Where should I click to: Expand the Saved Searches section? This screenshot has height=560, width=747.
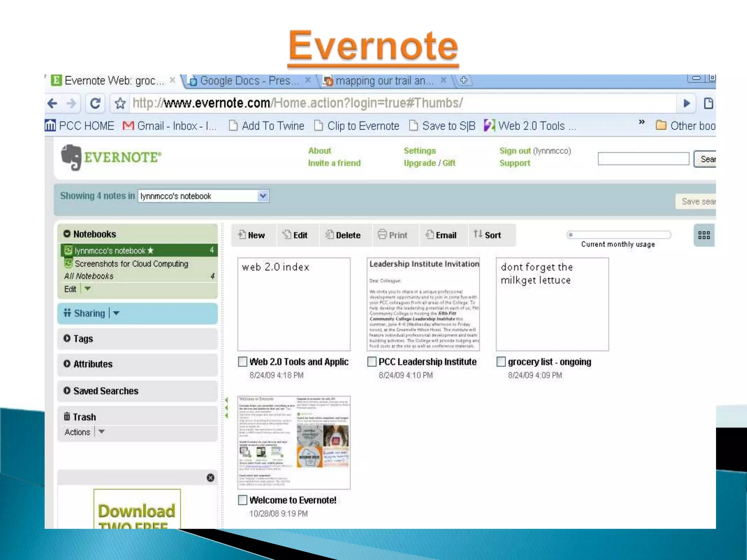67,390
